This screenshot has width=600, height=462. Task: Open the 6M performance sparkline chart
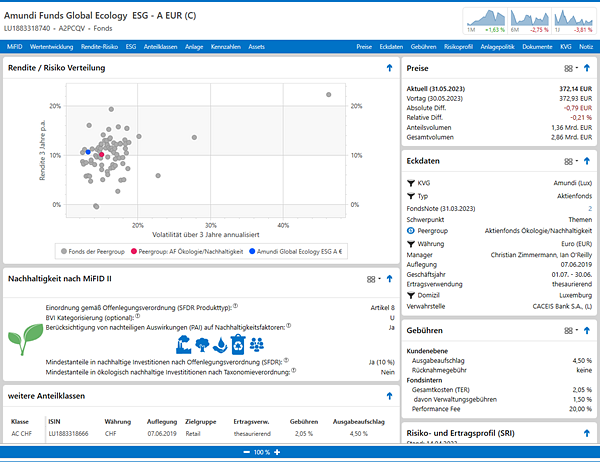point(530,21)
